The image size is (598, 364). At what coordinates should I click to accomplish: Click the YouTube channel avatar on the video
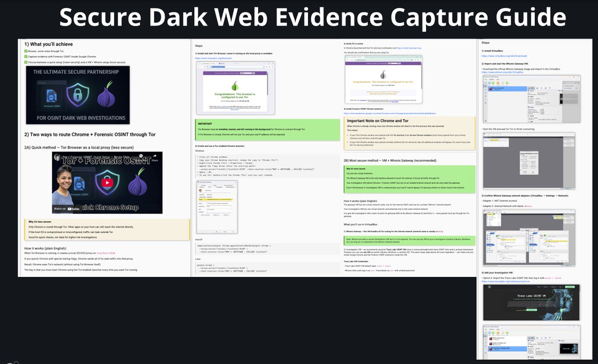click(57, 158)
